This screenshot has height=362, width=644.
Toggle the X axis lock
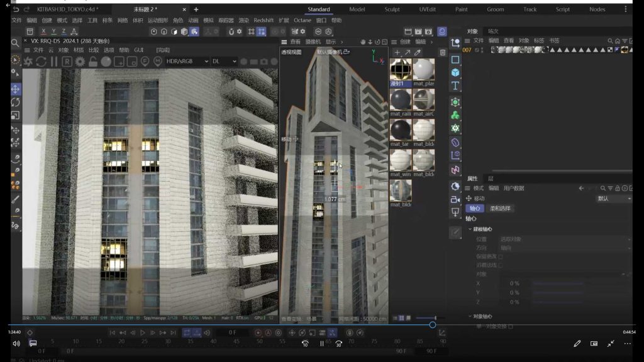[43, 31]
